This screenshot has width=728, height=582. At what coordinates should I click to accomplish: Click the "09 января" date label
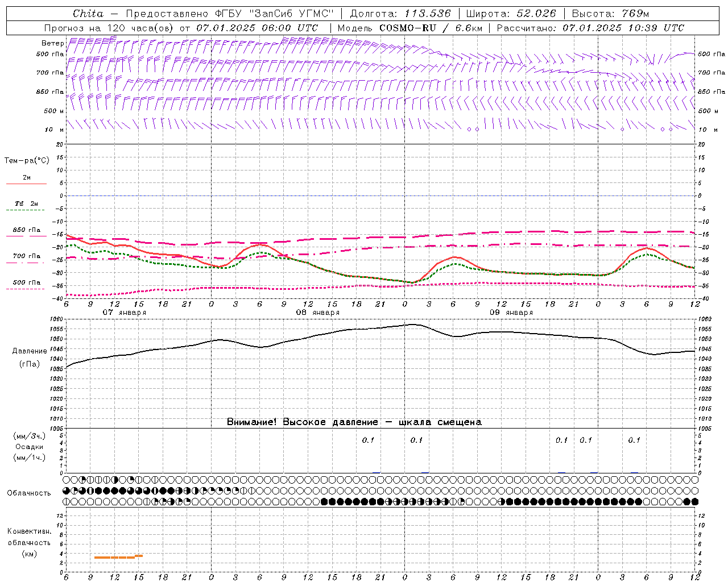(x=511, y=313)
